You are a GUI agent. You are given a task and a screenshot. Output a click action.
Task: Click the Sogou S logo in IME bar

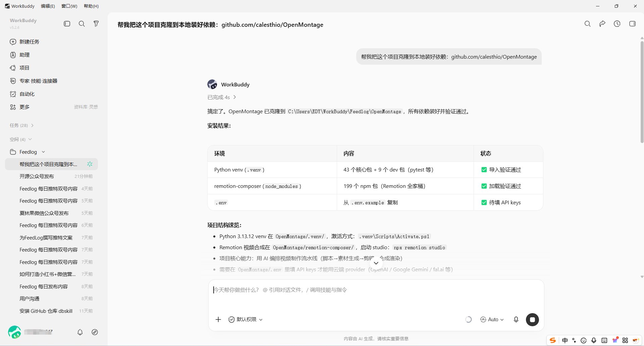[553, 340]
